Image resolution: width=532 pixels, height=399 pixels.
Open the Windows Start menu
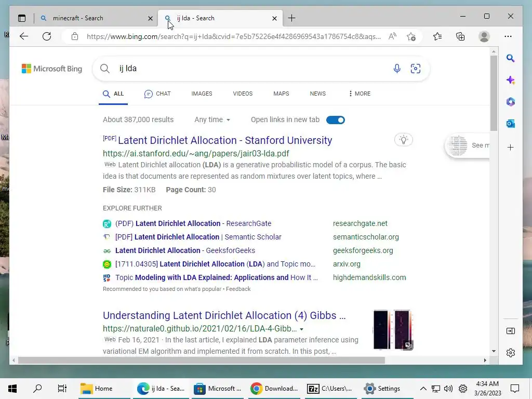point(12,389)
